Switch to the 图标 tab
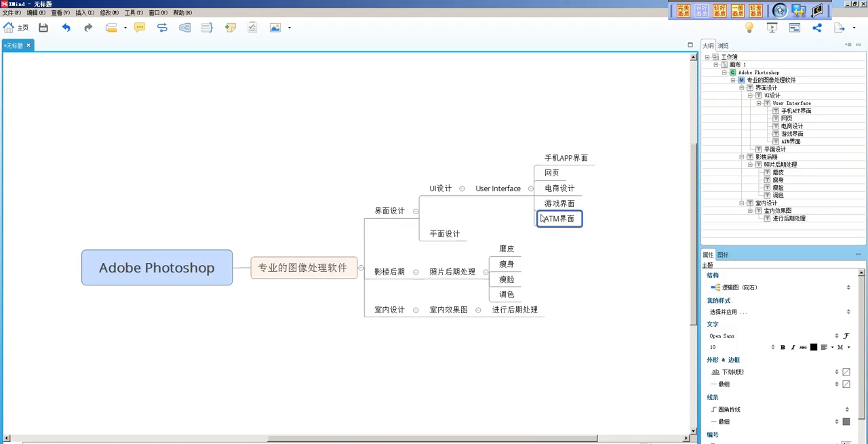The height and width of the screenshot is (444, 868). (x=723, y=255)
